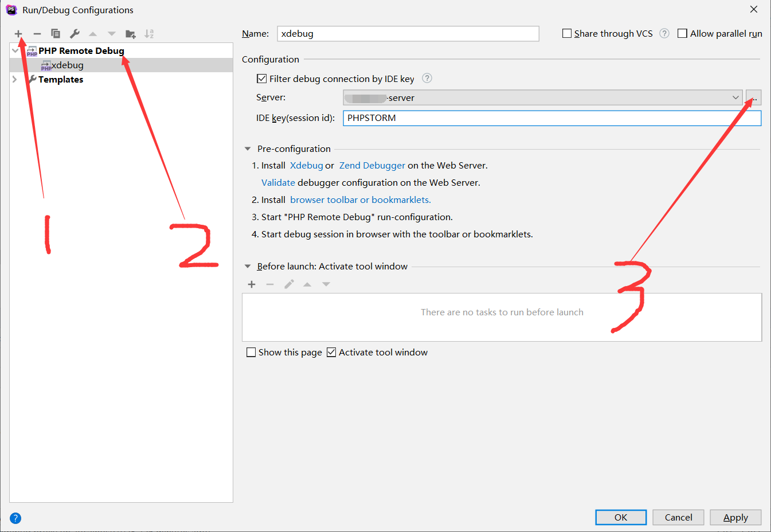Click the Sort Configurations alphabetically icon

[149, 34]
